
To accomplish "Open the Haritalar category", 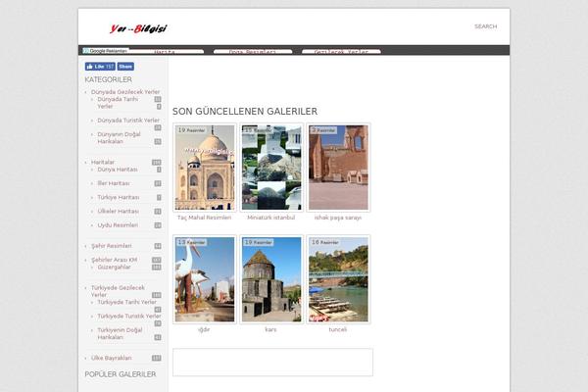I will point(103,162).
